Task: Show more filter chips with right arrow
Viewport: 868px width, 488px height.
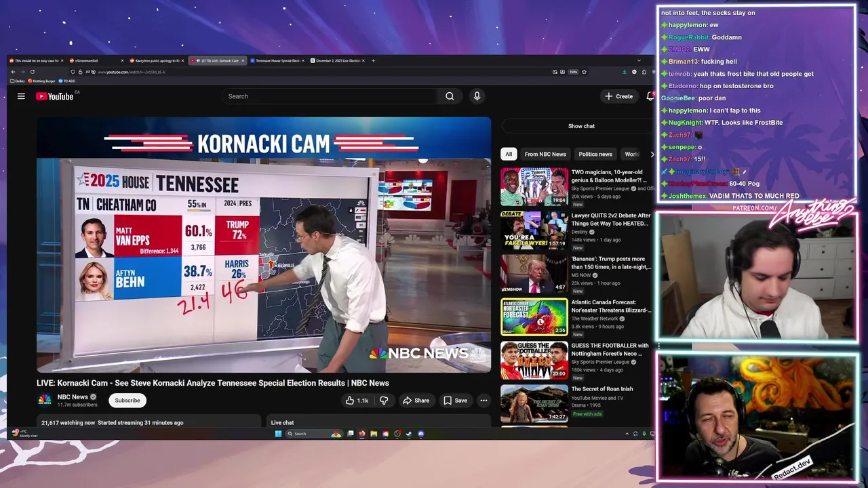Action: [652, 154]
